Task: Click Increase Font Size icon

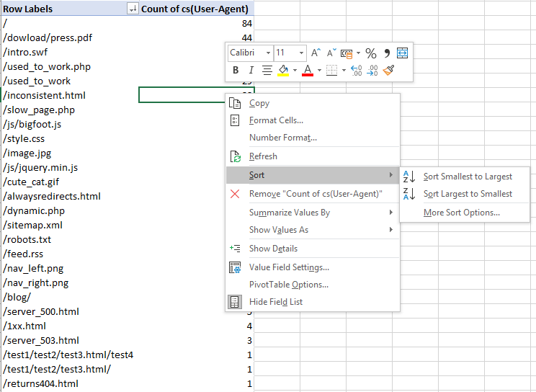Action: 316,53
